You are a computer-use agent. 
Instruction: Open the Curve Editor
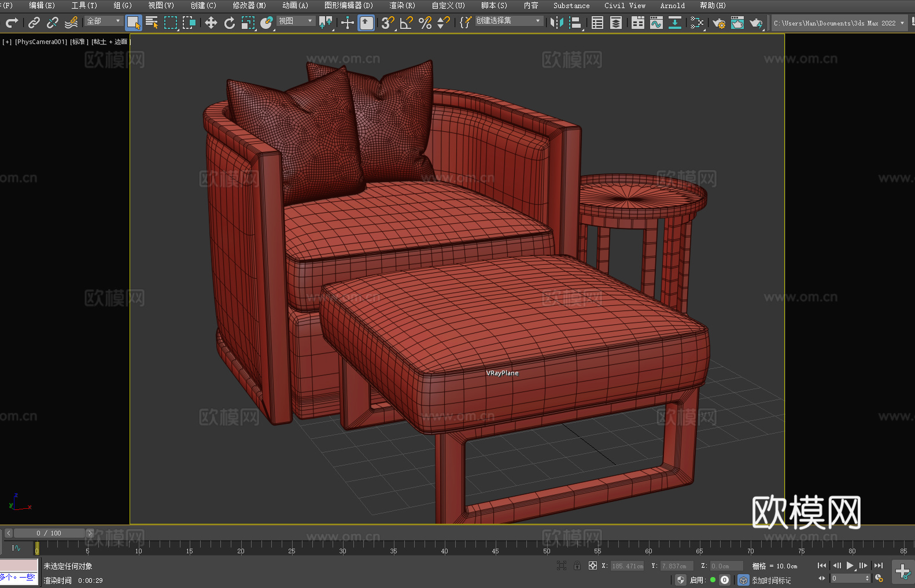click(656, 23)
